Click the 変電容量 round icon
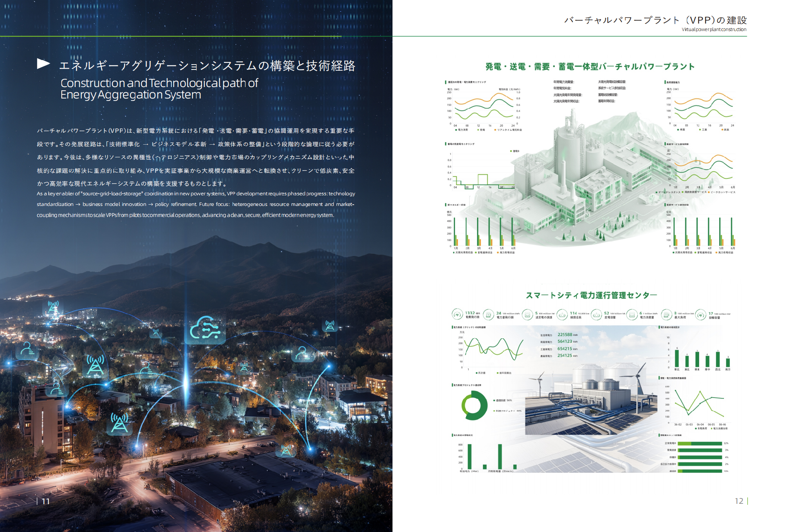 tap(597, 315)
